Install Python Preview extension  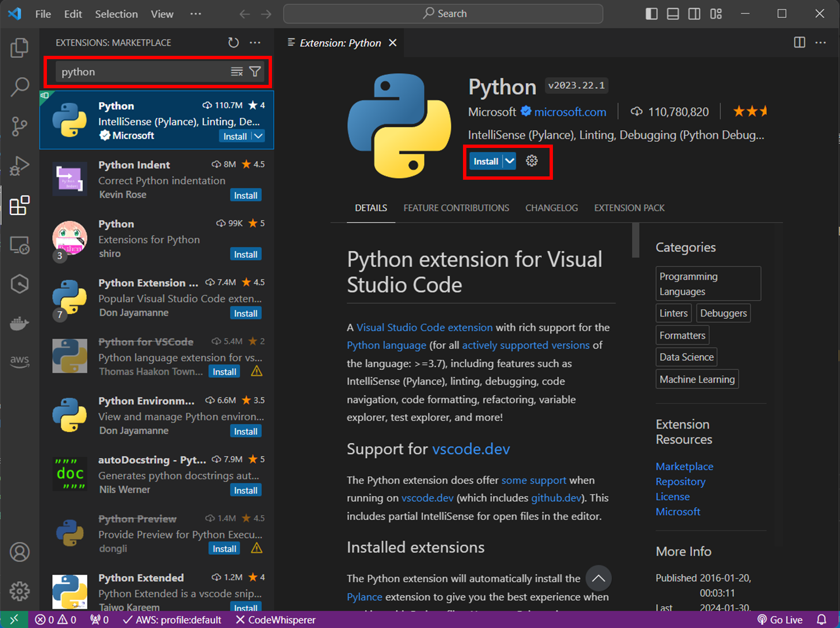pyautogui.click(x=225, y=549)
